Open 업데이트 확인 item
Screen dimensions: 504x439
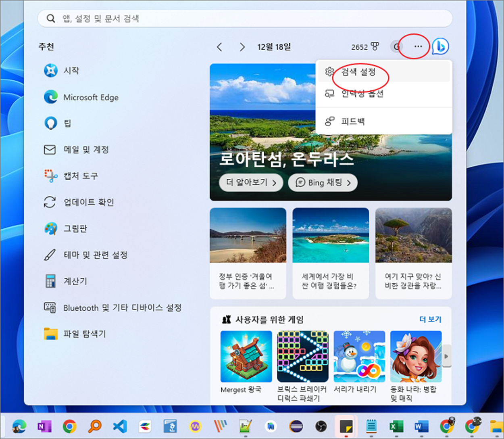[x=79, y=202]
